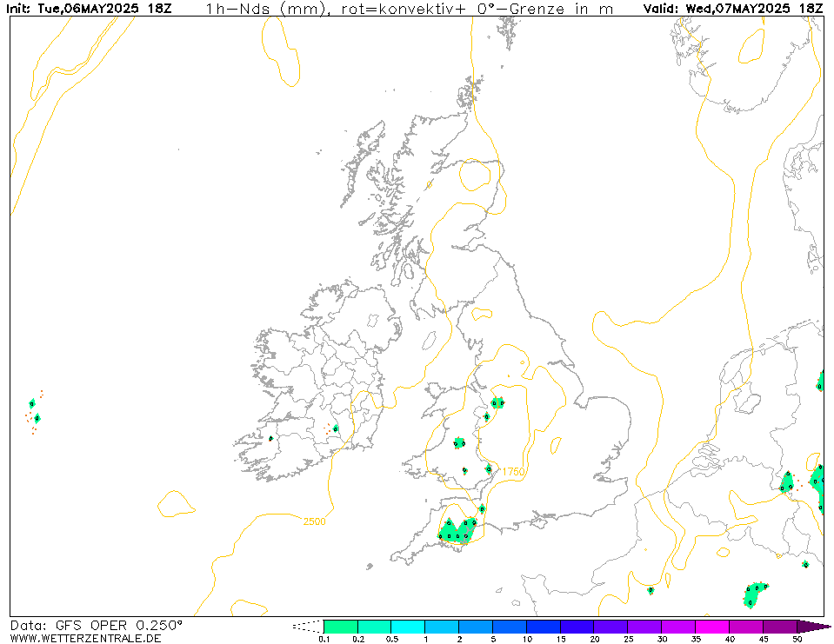Click the green precipitation patch over northern France

[754, 594]
